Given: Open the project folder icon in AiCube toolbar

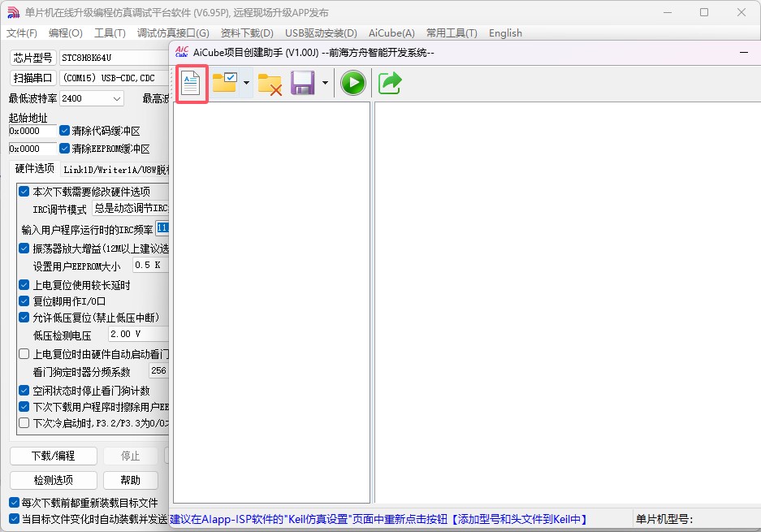Looking at the screenshot, I should (x=225, y=83).
